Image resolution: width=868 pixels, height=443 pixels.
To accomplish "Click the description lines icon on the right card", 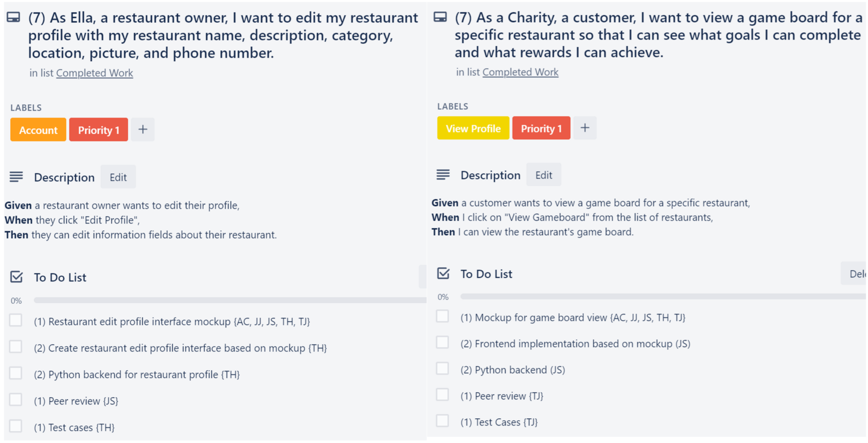I will 443,175.
